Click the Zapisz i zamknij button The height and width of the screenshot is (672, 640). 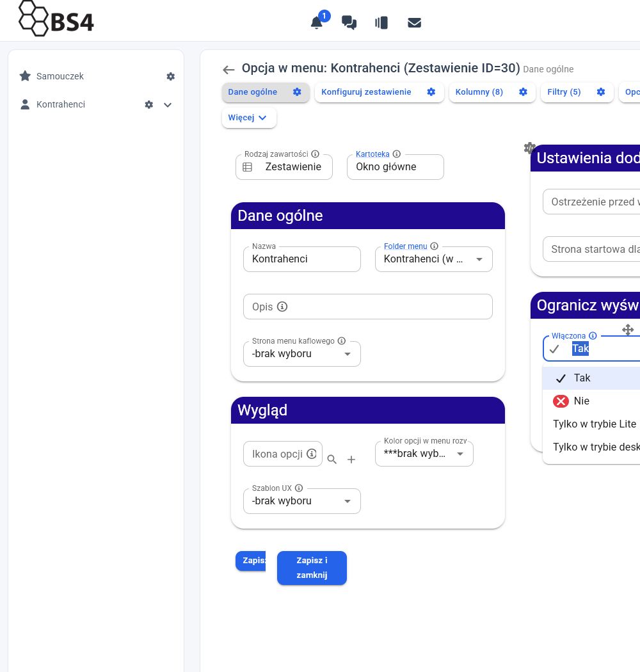click(x=312, y=568)
